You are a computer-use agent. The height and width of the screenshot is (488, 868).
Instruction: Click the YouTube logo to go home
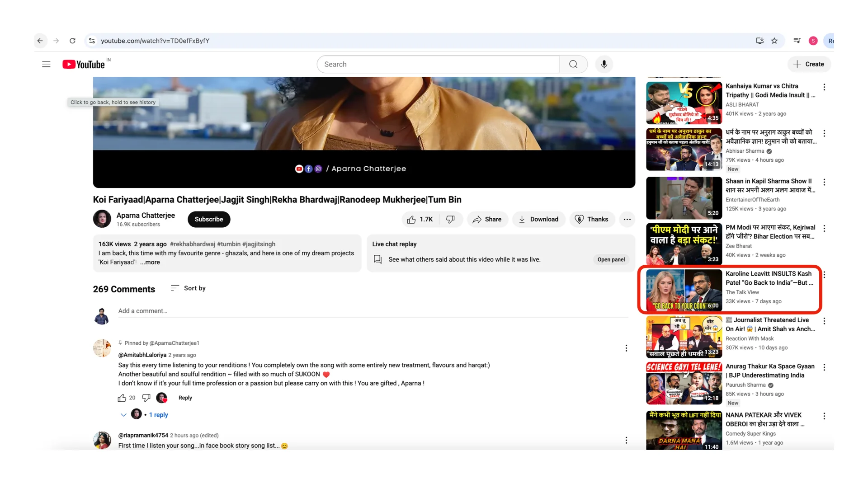coord(84,64)
